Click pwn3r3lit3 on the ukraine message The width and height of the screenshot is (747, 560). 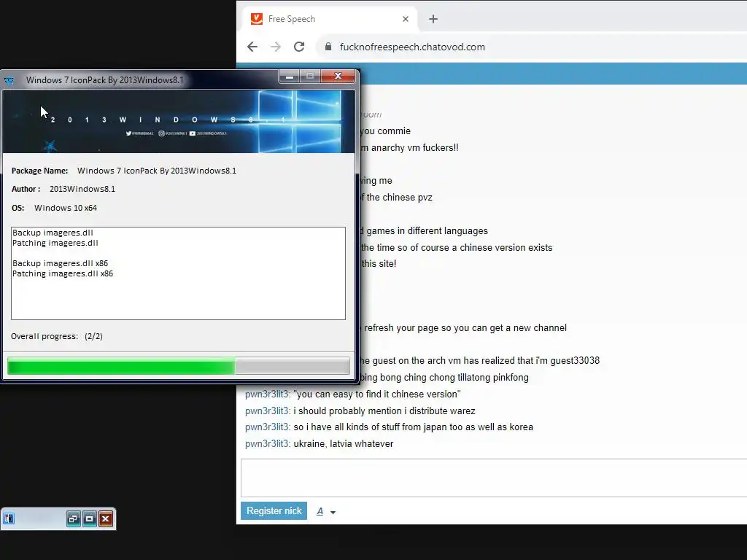(267, 444)
